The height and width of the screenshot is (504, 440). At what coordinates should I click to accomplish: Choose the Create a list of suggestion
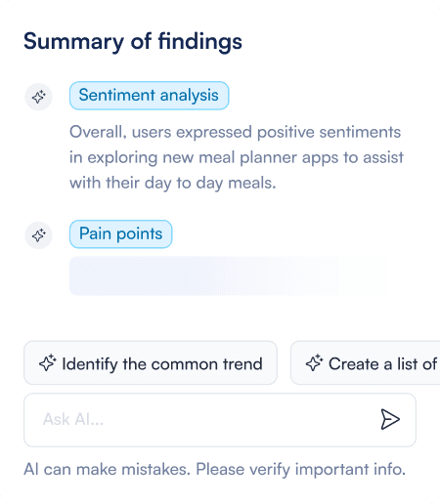click(x=366, y=362)
